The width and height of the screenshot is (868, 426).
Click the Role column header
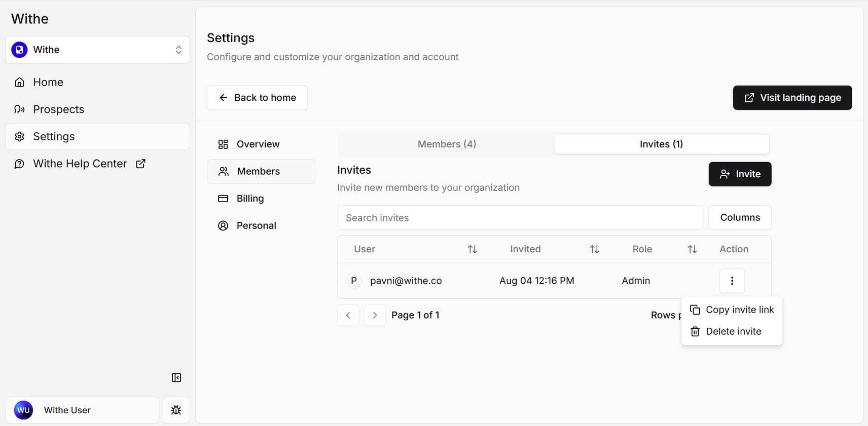(x=642, y=249)
